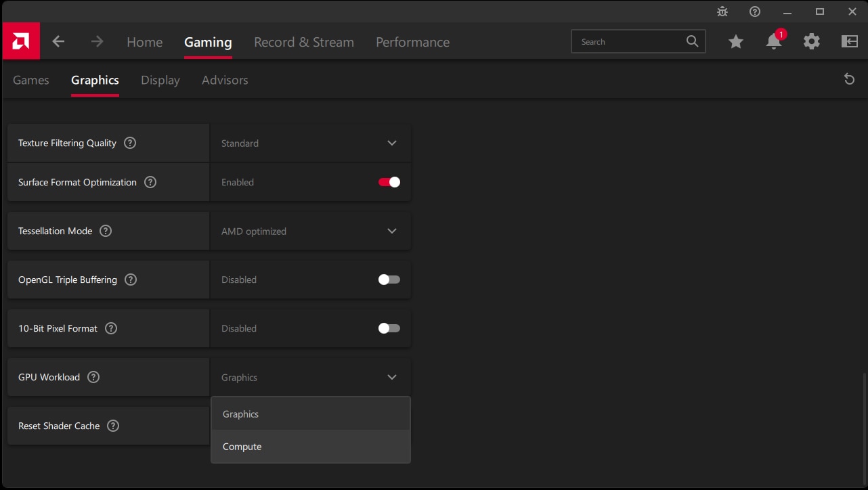Click the 10-Bit Pixel Format label

[58, 328]
